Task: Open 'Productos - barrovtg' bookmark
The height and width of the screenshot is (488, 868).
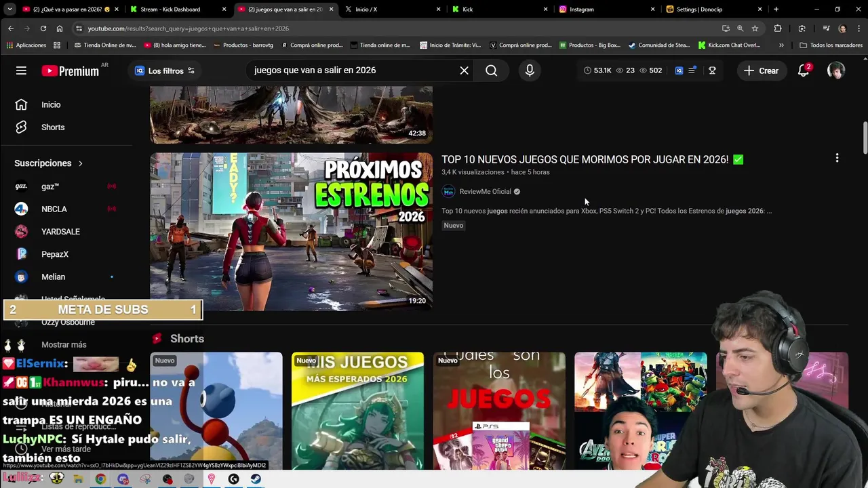Action: click(243, 45)
